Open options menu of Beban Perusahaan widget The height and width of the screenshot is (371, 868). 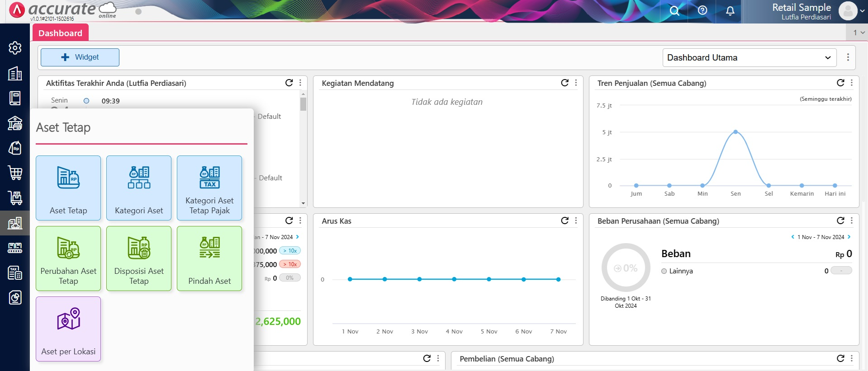click(852, 221)
